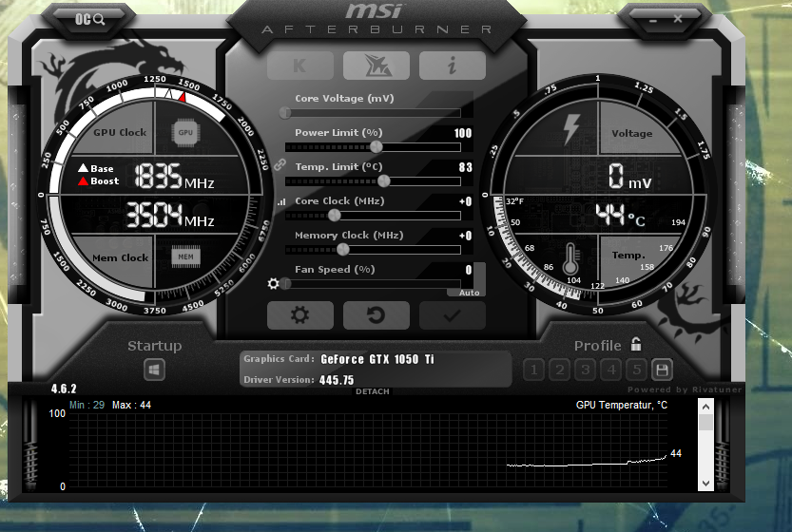Click the red Boost triangle legend
792x532 pixels.
pos(83,180)
